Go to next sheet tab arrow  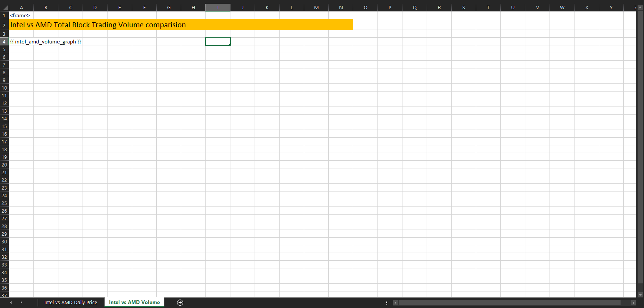(21, 303)
